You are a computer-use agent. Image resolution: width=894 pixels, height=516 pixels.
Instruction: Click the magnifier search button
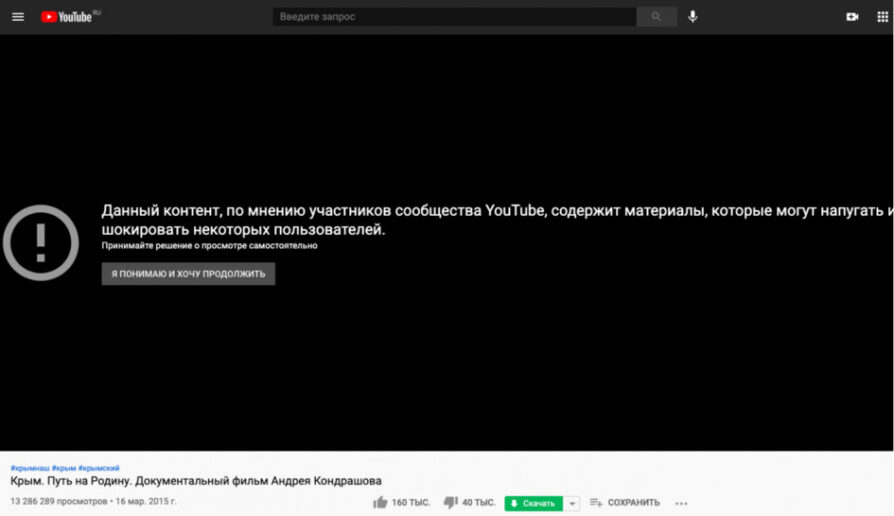pyautogui.click(x=656, y=17)
